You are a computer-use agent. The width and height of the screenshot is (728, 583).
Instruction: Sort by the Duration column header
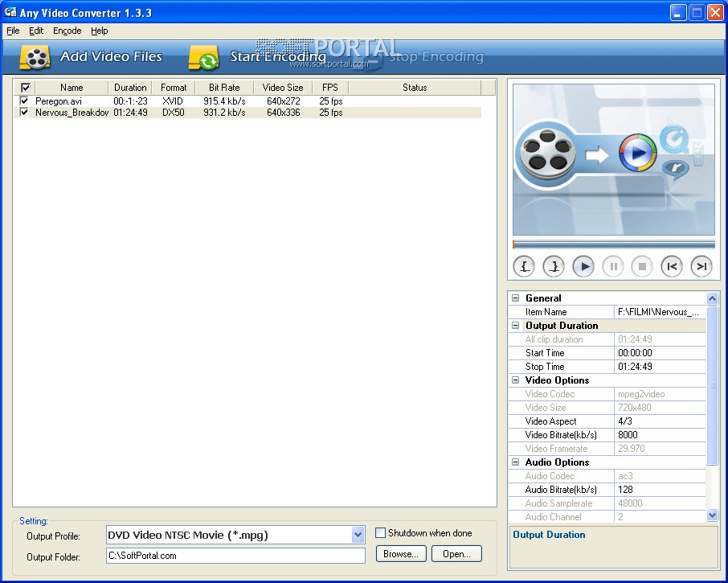[130, 88]
